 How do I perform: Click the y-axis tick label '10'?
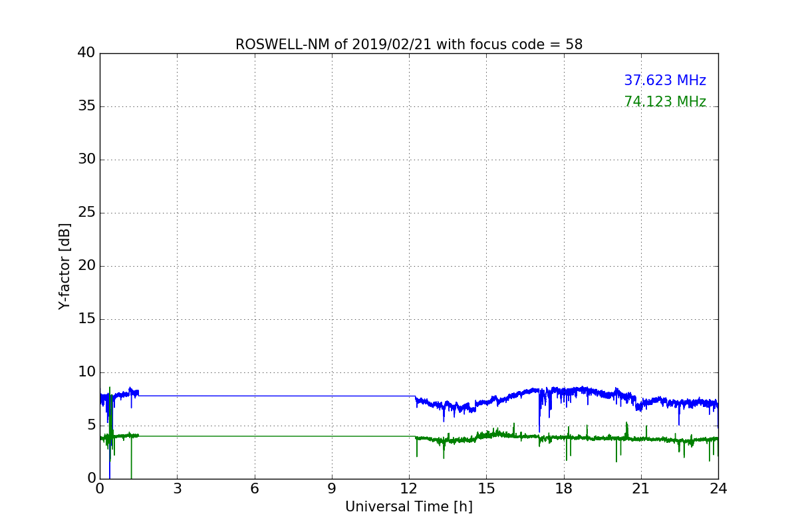[x=86, y=372]
